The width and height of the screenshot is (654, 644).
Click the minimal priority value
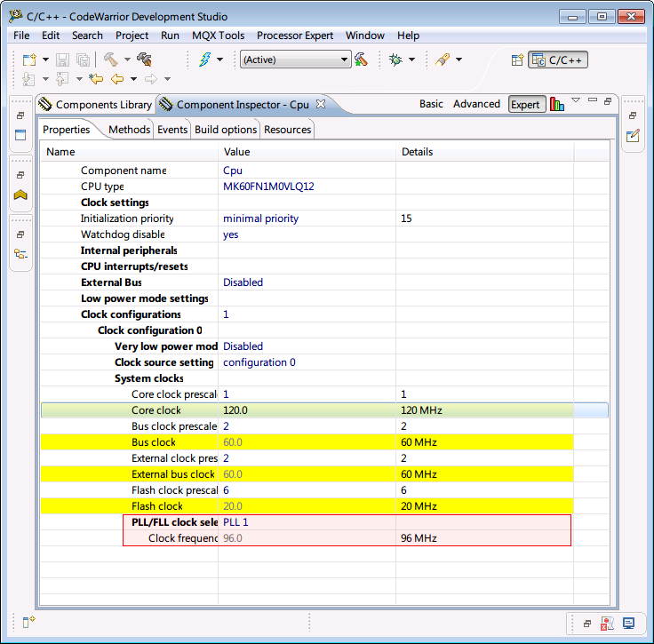coord(260,219)
